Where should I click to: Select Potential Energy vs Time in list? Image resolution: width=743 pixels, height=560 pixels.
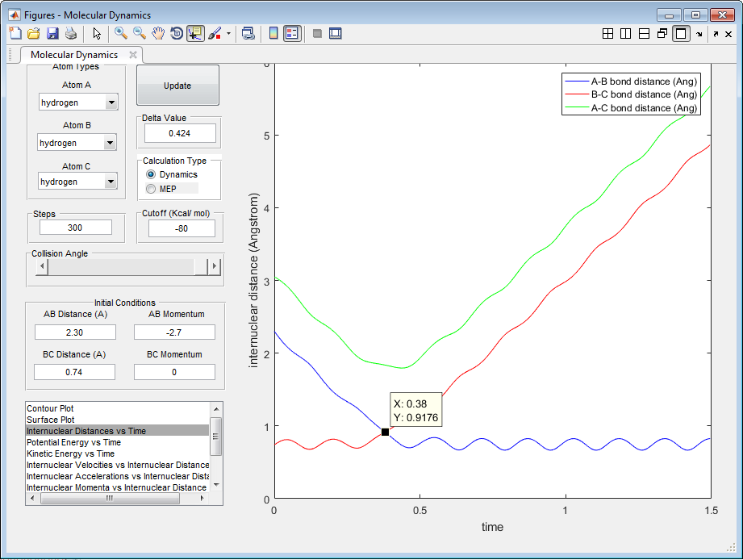74,442
